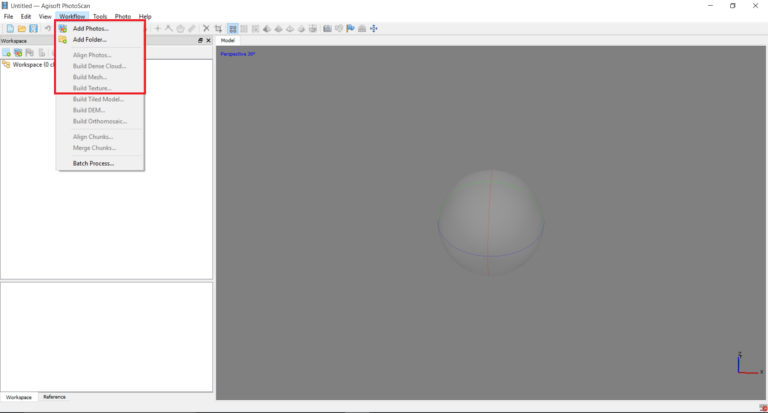This screenshot has height=413, width=768.
Task: Open the File menu
Action: pos(8,17)
